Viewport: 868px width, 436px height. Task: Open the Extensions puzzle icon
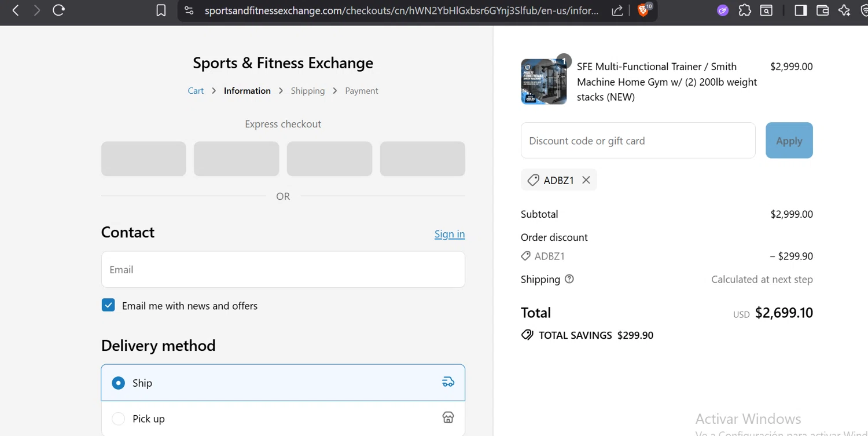pyautogui.click(x=745, y=10)
